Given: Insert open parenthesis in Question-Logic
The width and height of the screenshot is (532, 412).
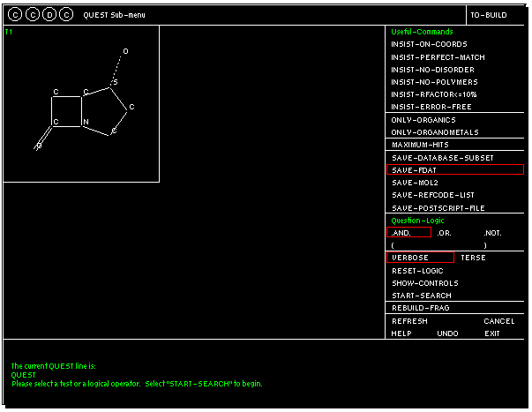Looking at the screenshot, I should (393, 245).
